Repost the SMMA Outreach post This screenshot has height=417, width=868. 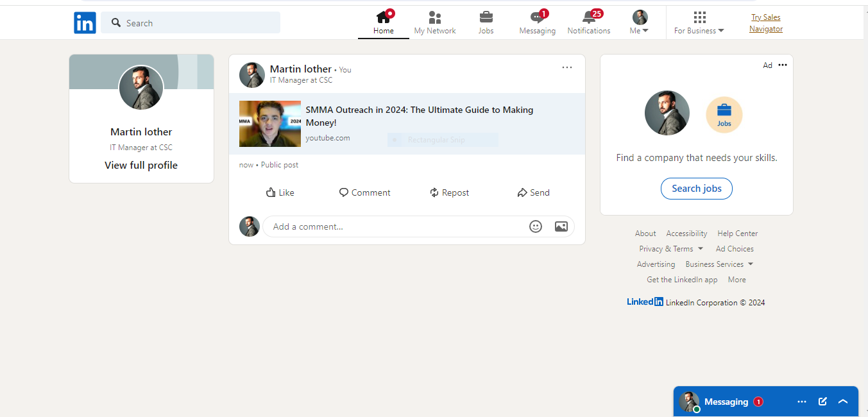449,192
